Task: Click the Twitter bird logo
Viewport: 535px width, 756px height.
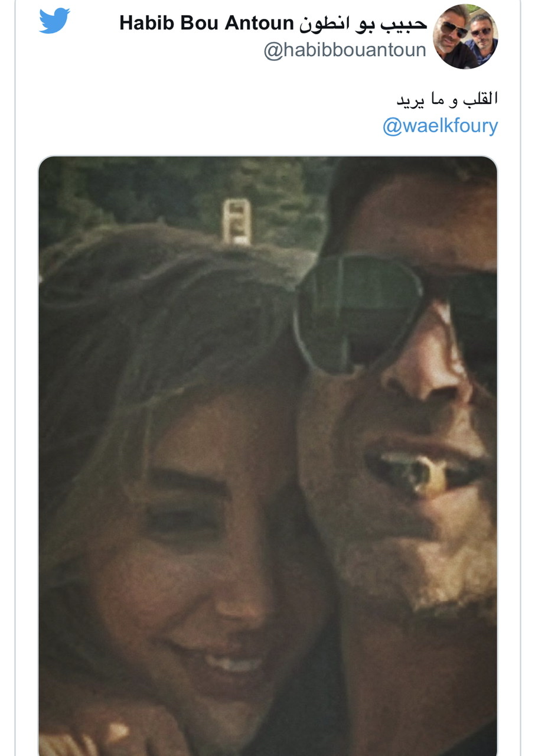Action: click(x=54, y=21)
